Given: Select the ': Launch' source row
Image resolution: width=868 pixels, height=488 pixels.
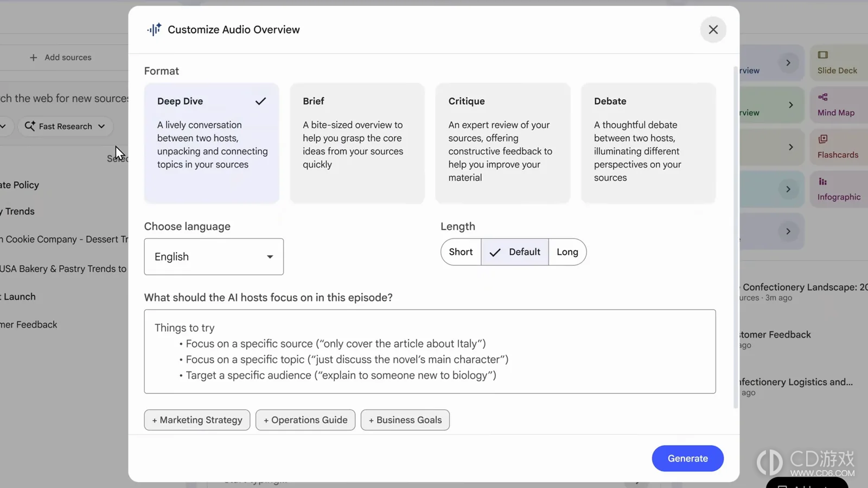Looking at the screenshot, I should [x=18, y=297].
